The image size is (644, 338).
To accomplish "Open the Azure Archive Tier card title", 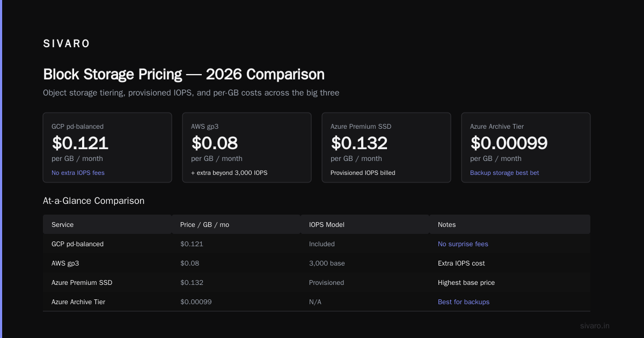I will 497,127.
